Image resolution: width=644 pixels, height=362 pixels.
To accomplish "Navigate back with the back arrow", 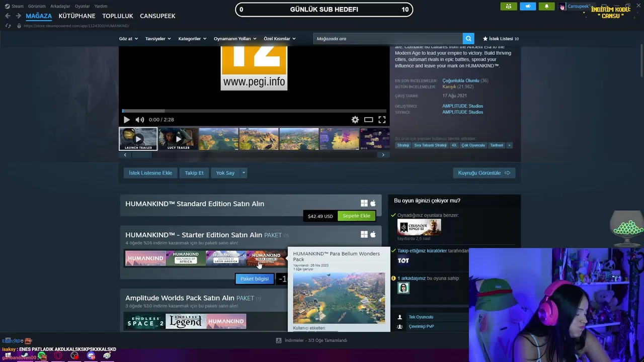I will [8, 16].
